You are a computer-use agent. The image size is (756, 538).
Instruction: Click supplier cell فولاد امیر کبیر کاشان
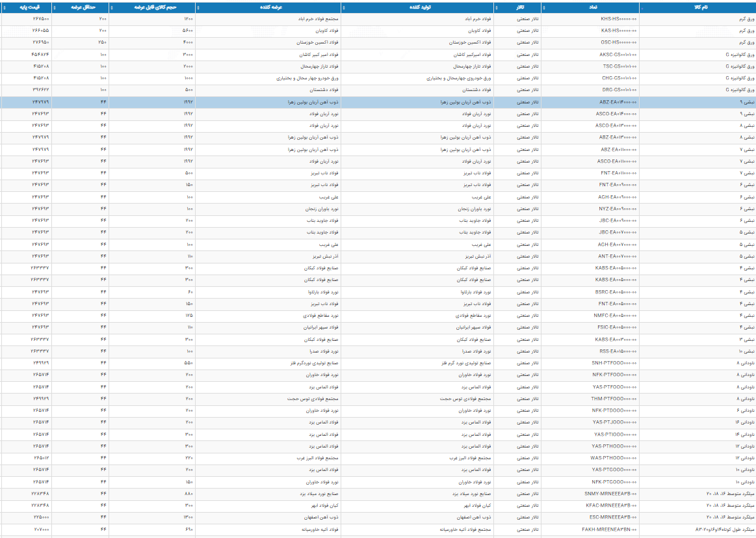[268, 55]
